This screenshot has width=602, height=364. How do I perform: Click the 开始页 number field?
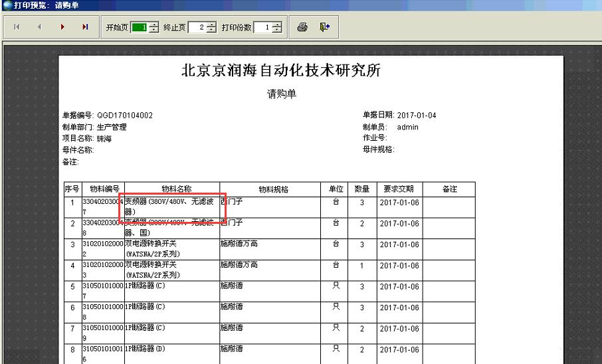pyautogui.click(x=139, y=27)
